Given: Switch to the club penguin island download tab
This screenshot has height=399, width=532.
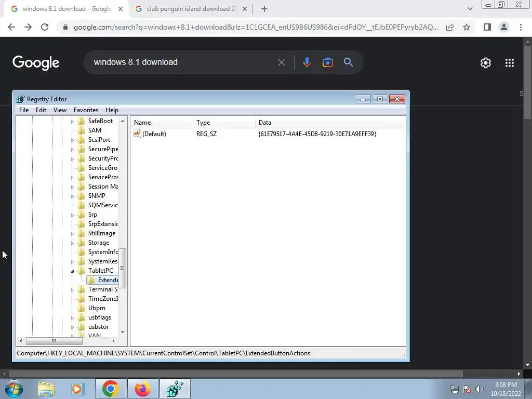Looking at the screenshot, I should pos(191,9).
